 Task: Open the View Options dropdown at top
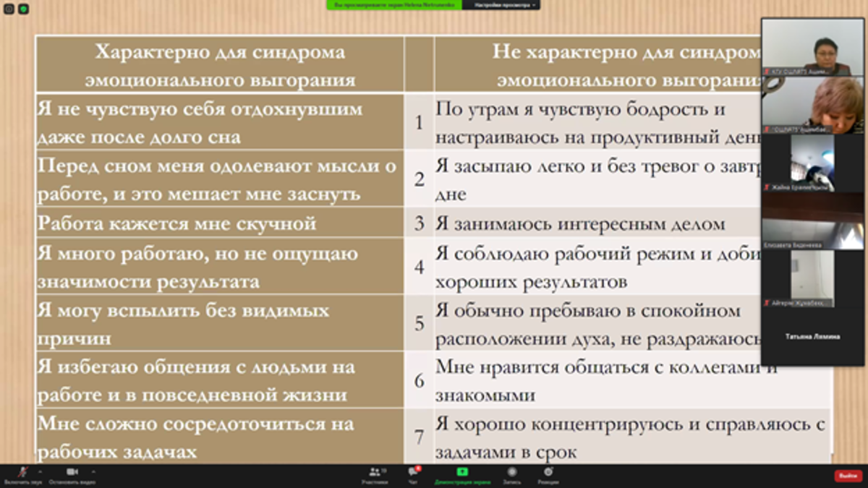(506, 5)
